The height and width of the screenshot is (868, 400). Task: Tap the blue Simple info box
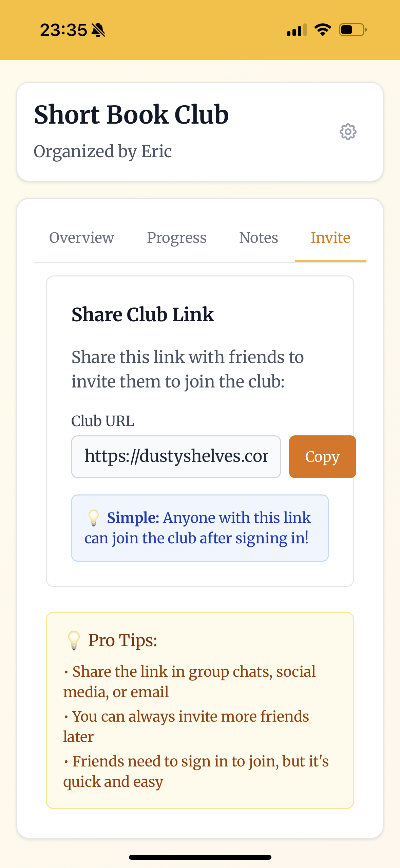200,528
